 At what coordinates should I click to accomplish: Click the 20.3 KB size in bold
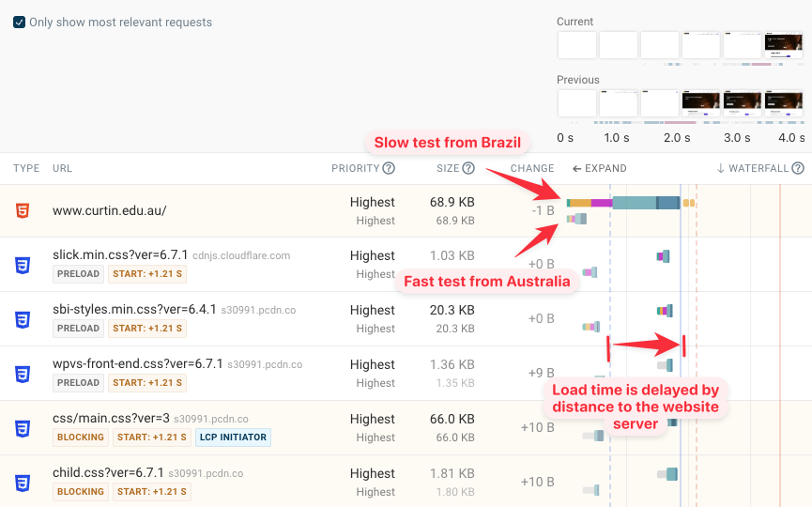452,310
